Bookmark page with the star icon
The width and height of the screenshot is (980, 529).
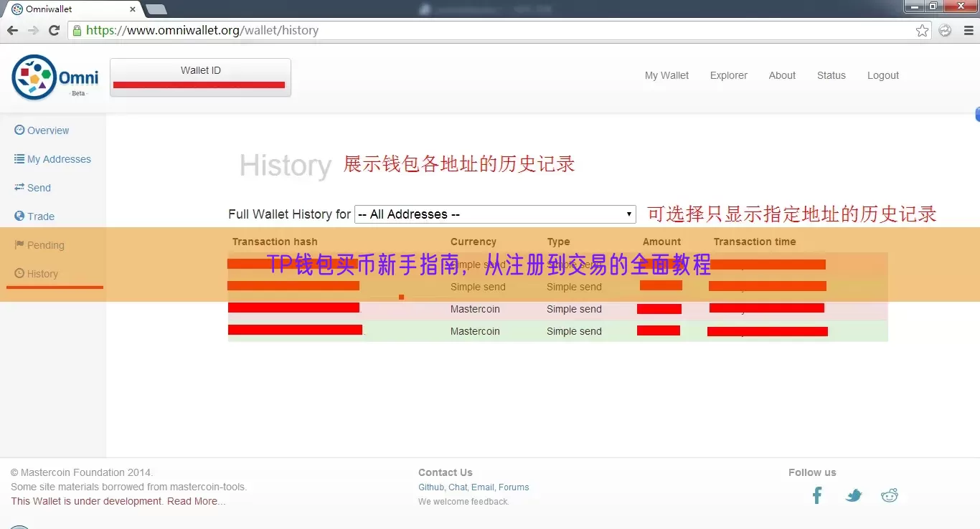[x=923, y=30]
